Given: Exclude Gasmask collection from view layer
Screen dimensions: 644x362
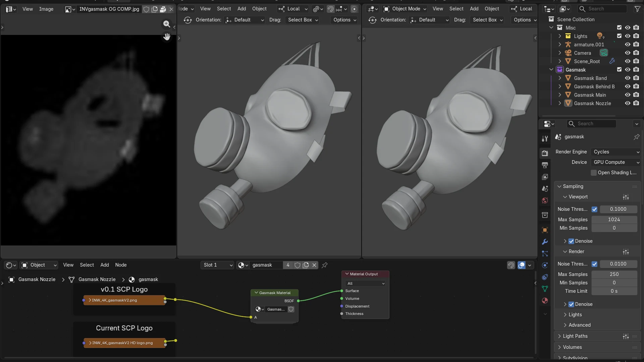Looking at the screenshot, I should click(619, 69).
